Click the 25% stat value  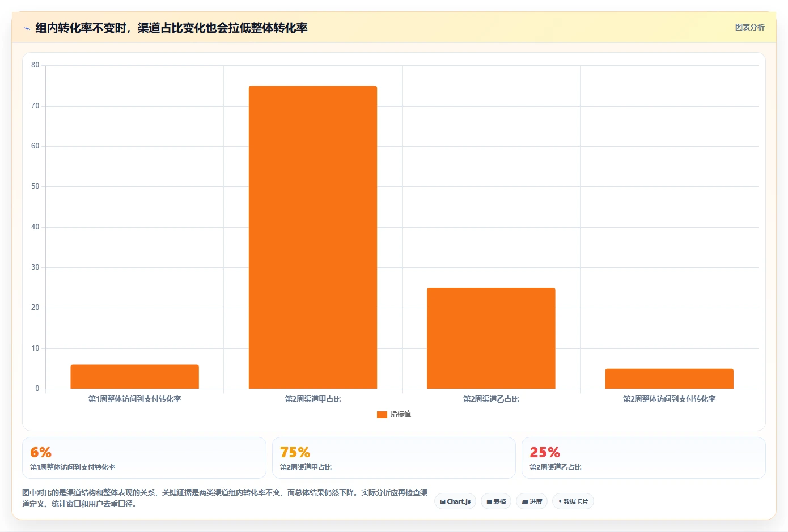pyautogui.click(x=545, y=452)
